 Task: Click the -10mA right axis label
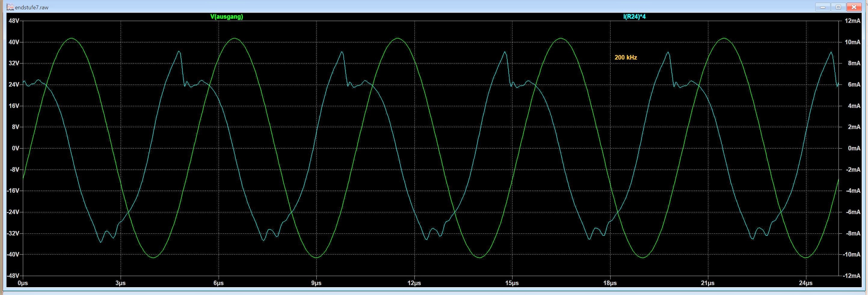(x=851, y=255)
